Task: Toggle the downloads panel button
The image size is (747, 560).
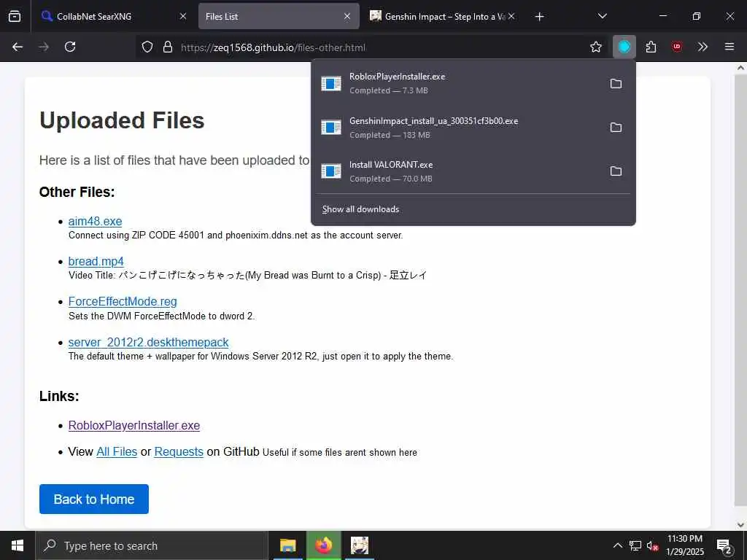Action: point(624,47)
